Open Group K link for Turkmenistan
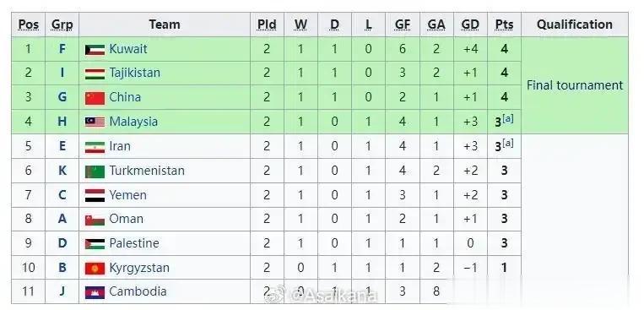This screenshot has width=644, height=310. click(62, 171)
